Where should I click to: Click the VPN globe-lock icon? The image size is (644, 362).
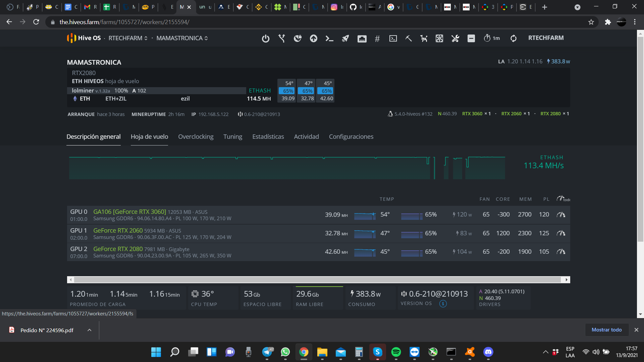point(298,39)
